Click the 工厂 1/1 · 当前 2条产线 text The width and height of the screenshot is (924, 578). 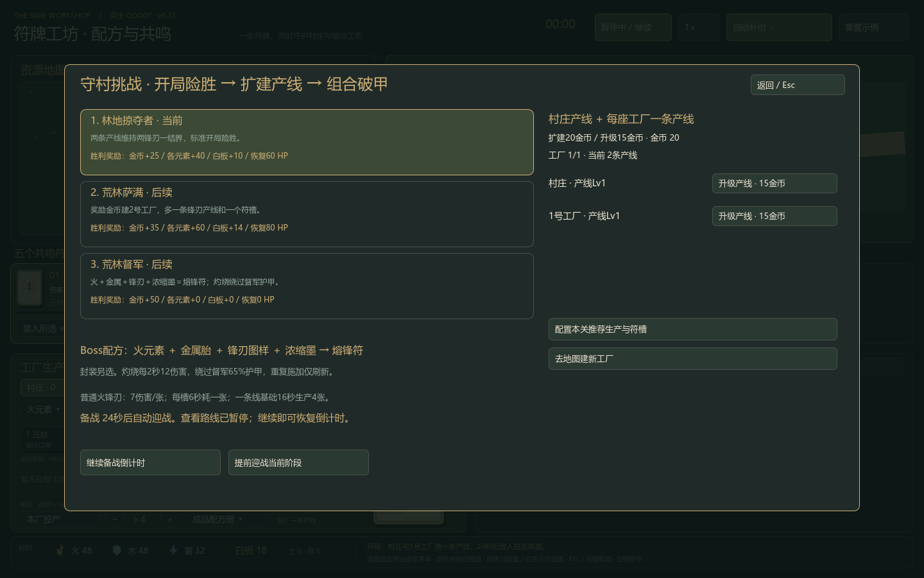pyautogui.click(x=593, y=155)
